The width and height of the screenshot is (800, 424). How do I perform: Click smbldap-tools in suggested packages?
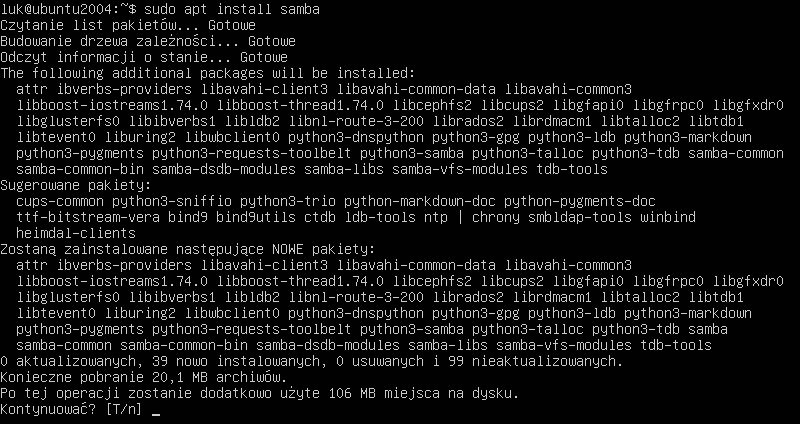point(580,217)
